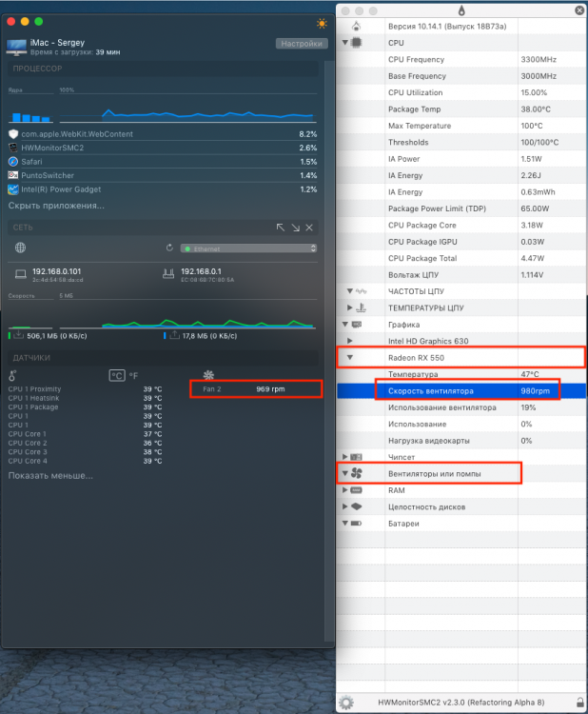588x714 pixels.
Task: Click the PuntoSwitcher app icon
Action: [x=13, y=175]
